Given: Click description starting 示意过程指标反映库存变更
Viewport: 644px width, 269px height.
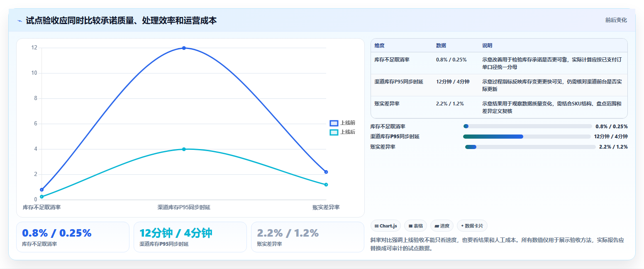Looking at the screenshot, I should [552, 85].
